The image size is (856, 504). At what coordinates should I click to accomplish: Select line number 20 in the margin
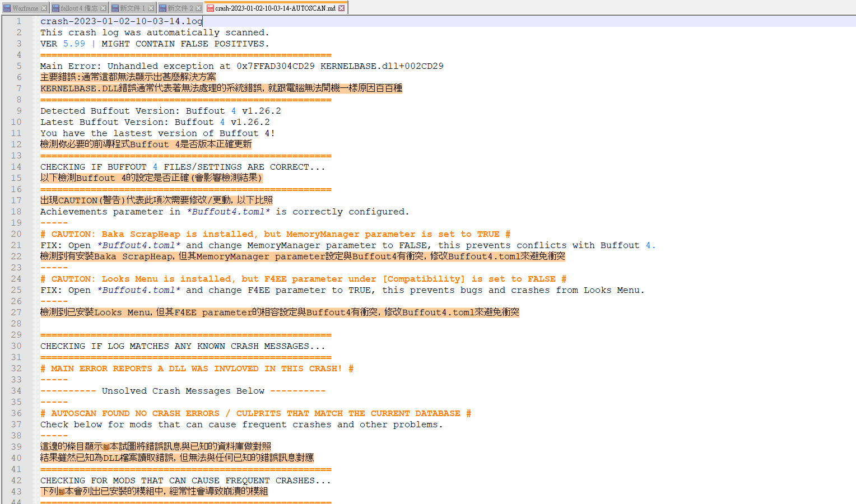[x=16, y=234]
